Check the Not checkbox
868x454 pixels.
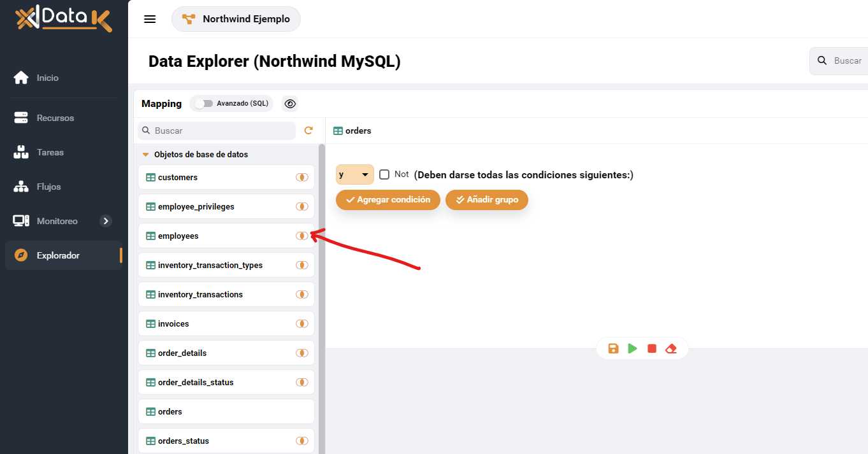coord(384,174)
